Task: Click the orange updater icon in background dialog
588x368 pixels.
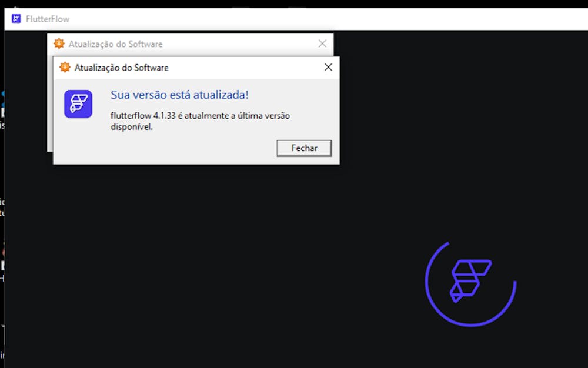Action: coord(59,44)
